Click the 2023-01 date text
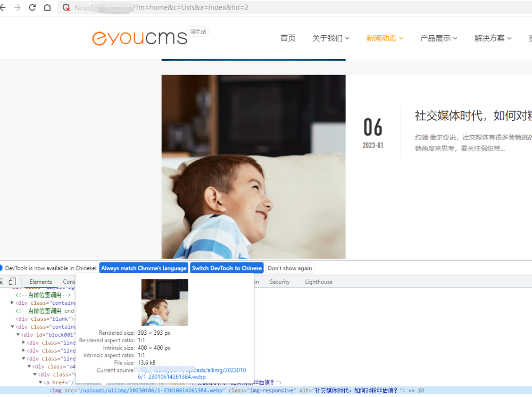This screenshot has width=532, height=397. tap(373, 145)
